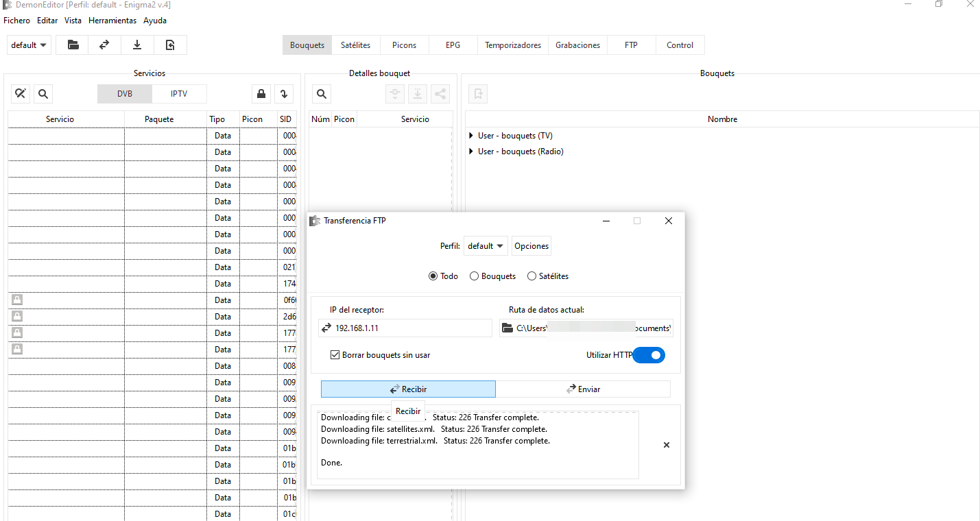Uncheck Borrar bouquets sin usar
The width and height of the screenshot is (980, 521).
click(335, 355)
